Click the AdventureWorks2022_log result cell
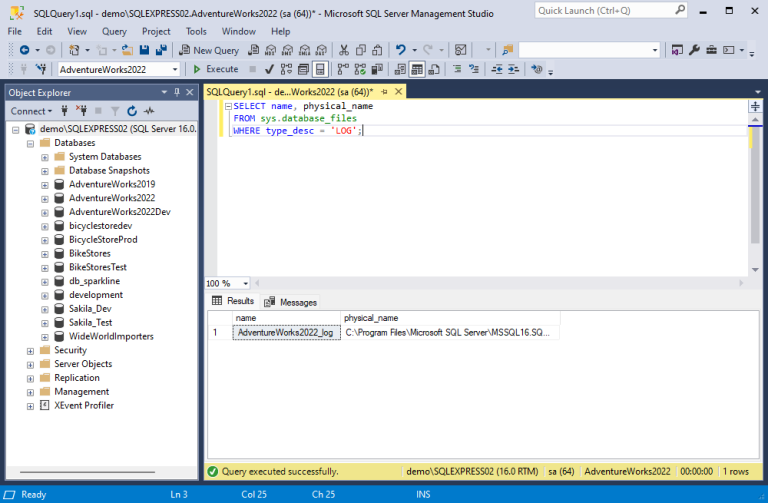Screen dimensions: 768x503 pos(286,333)
